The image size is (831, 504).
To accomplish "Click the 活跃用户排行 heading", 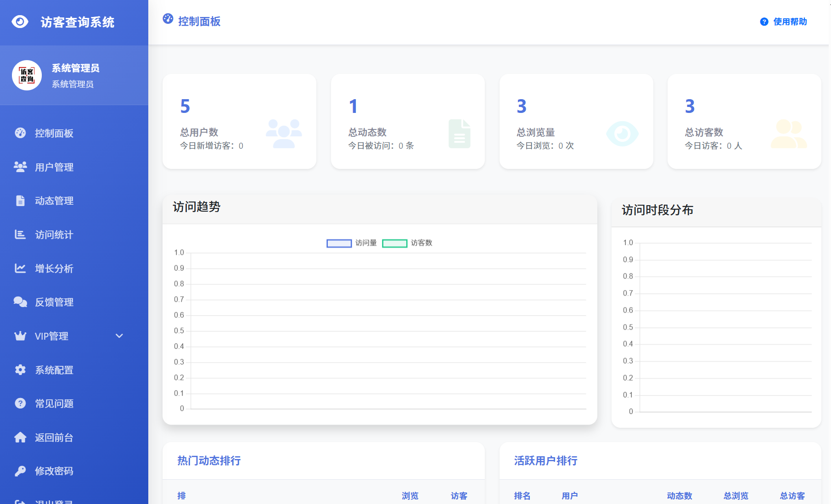I will [546, 460].
